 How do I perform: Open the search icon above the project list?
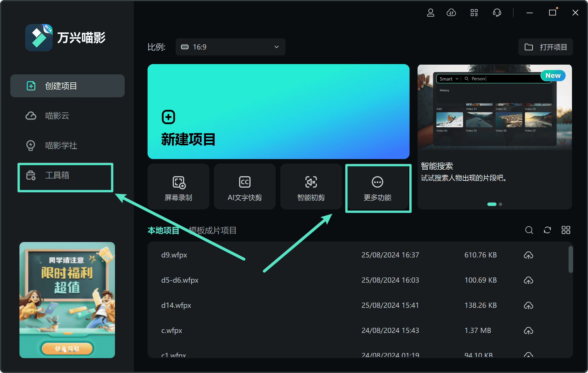coord(529,230)
